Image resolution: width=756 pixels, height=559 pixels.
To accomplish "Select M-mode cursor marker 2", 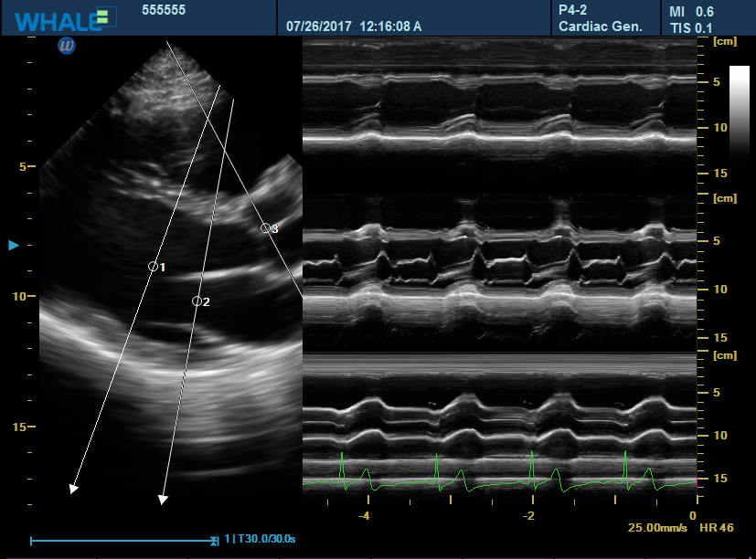I will [x=197, y=301].
